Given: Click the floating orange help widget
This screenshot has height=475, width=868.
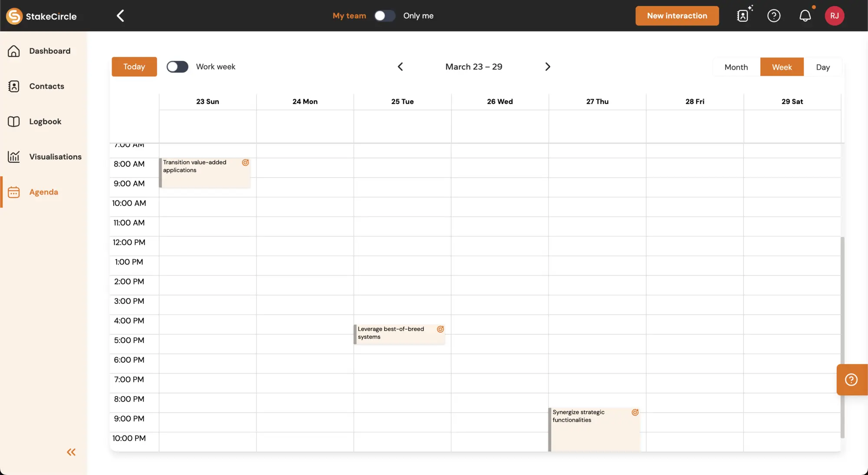Looking at the screenshot, I should pyautogui.click(x=851, y=379).
